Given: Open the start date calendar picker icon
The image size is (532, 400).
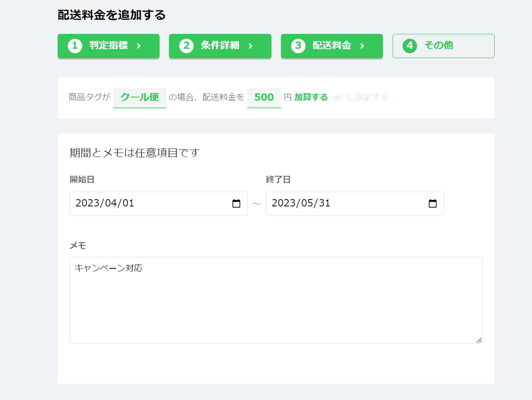Looking at the screenshot, I should (236, 204).
